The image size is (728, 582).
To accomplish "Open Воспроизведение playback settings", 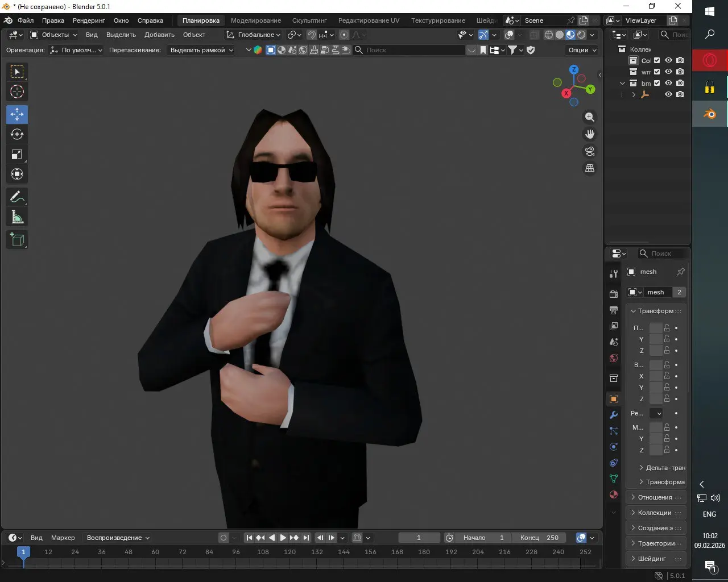I will click(x=118, y=538).
